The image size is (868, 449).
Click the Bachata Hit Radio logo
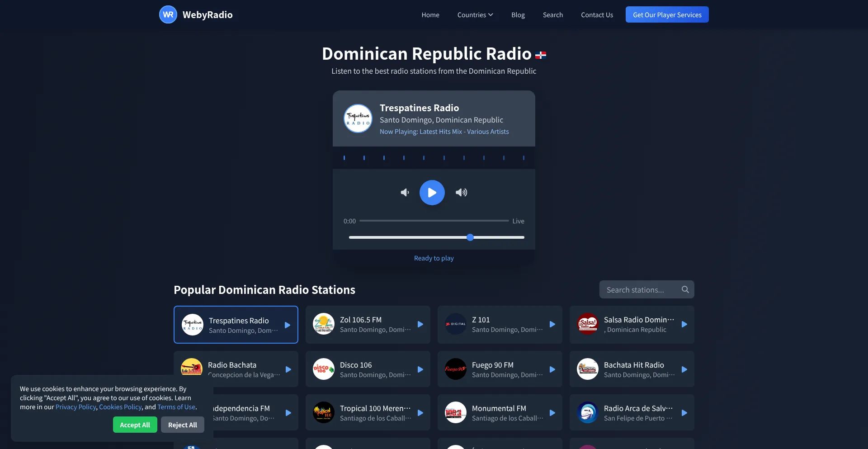tap(588, 369)
